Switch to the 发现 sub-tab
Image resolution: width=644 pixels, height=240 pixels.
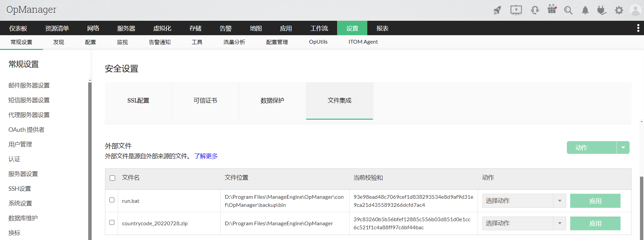tap(59, 42)
